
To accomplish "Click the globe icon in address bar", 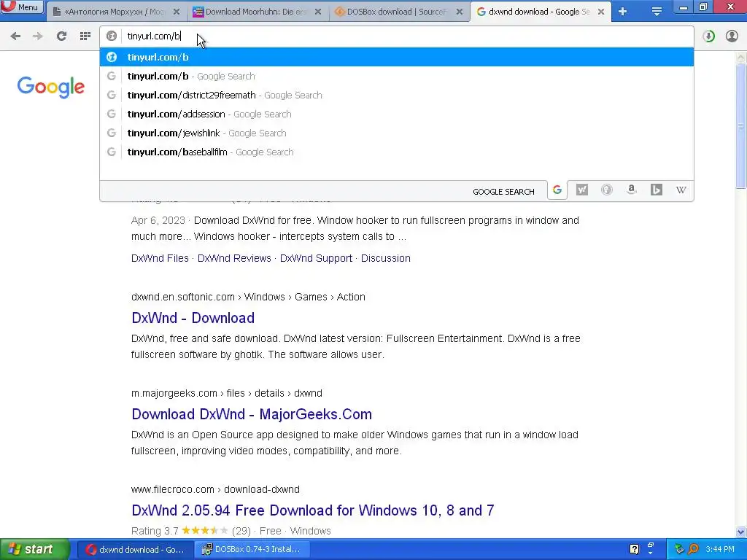I will [112, 36].
